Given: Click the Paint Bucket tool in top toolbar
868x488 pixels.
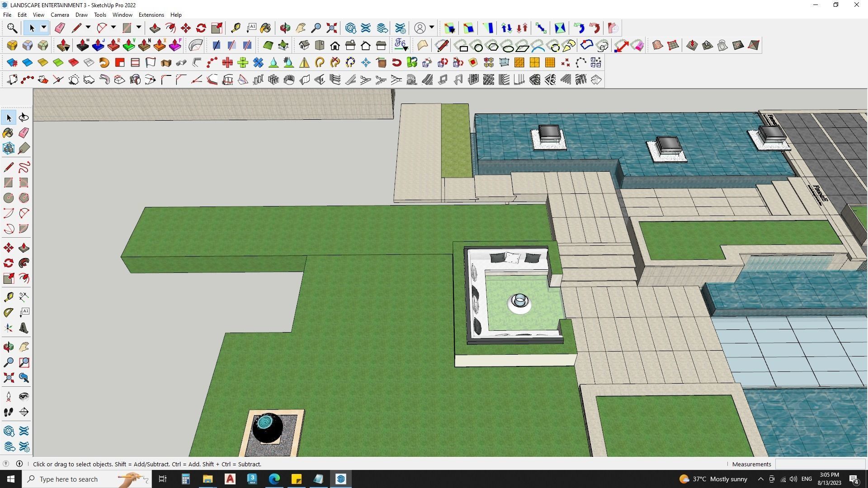Looking at the screenshot, I should 265,28.
